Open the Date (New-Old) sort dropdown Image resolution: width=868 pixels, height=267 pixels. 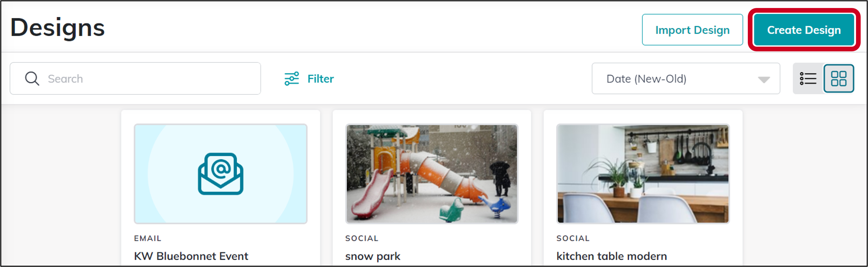pos(686,79)
